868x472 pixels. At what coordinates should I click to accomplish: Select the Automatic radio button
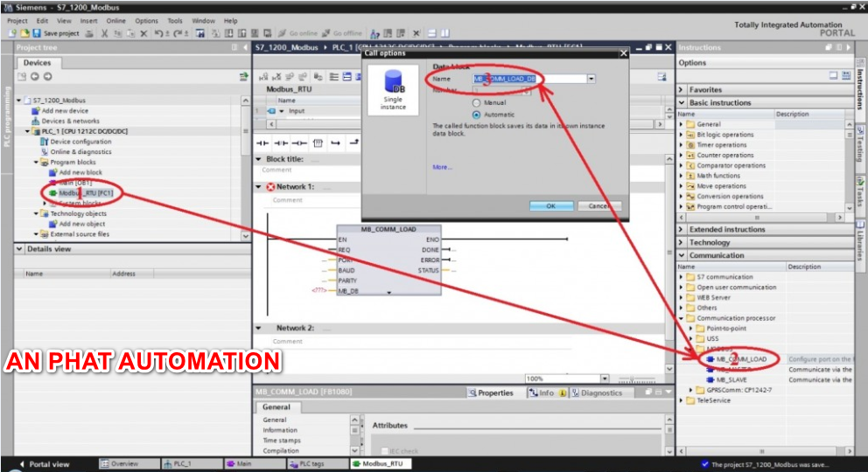tap(476, 115)
